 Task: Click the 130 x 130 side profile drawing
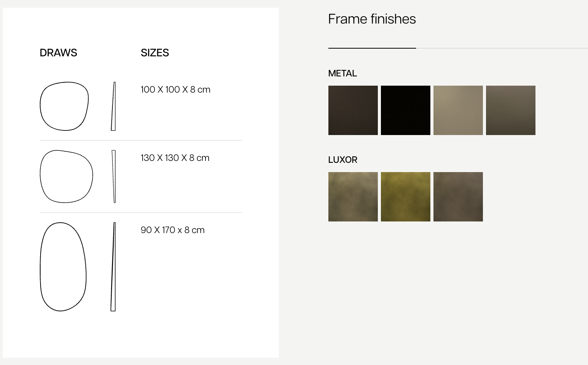(114, 176)
